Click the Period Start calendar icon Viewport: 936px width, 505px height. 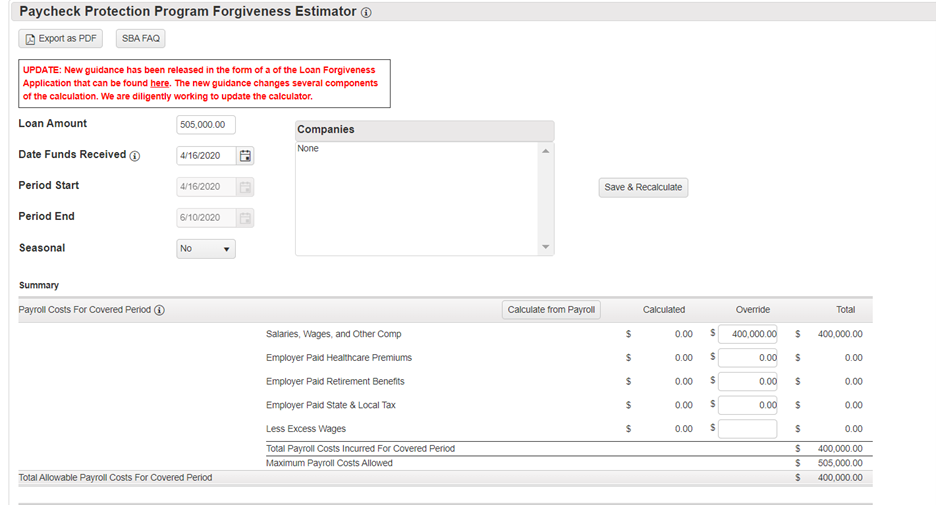(245, 187)
